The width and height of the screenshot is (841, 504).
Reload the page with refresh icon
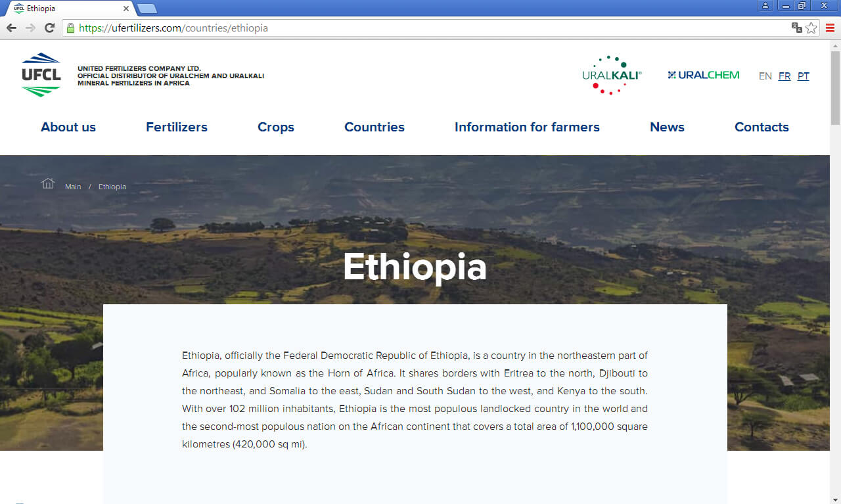pos(49,28)
